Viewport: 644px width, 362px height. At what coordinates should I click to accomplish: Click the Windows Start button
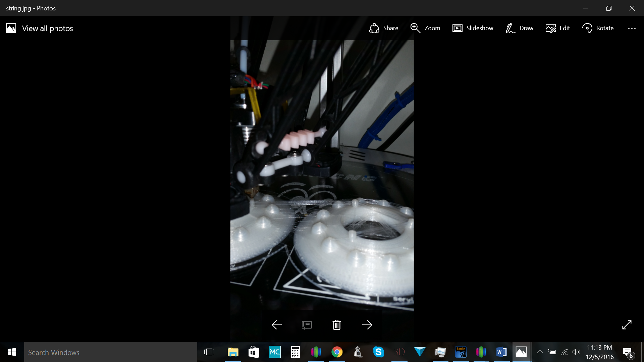(12, 352)
